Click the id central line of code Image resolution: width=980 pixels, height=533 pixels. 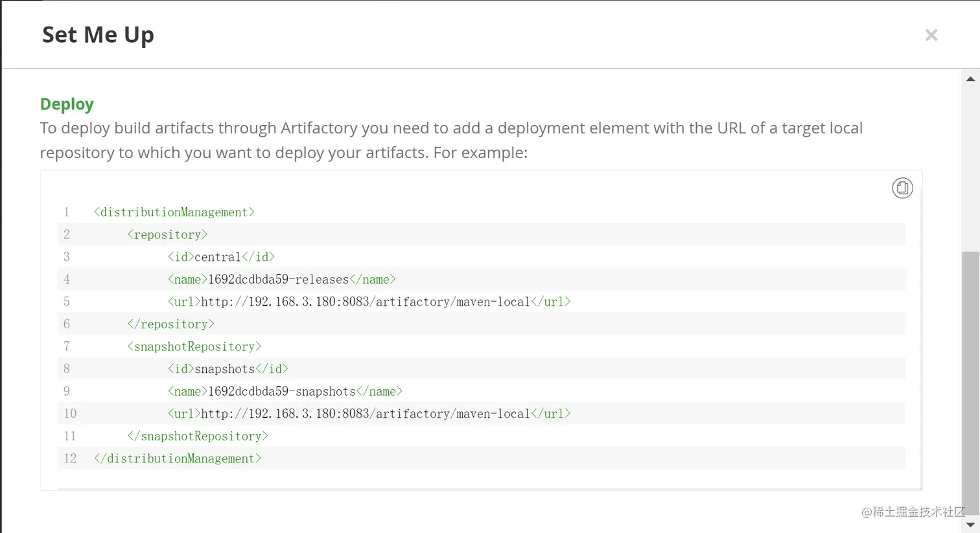(x=221, y=257)
